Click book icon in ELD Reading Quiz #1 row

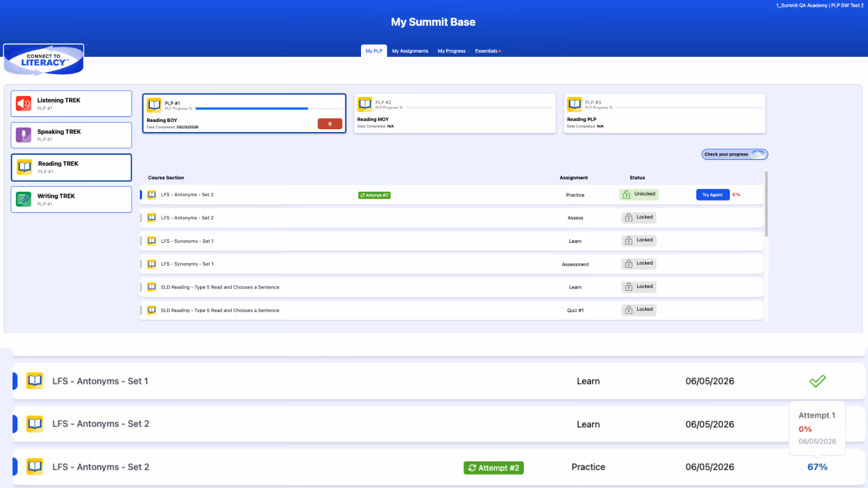tap(152, 310)
